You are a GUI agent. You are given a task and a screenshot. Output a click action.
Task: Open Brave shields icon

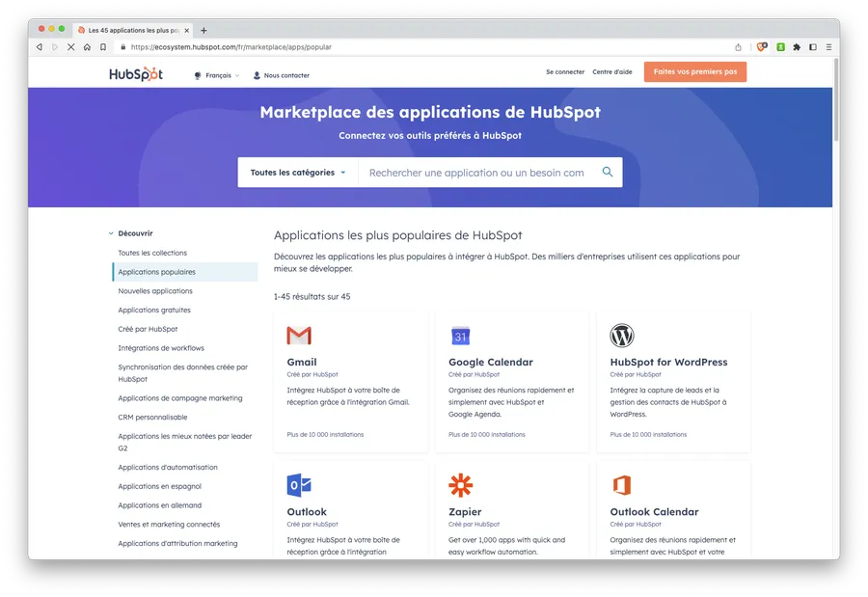(x=762, y=47)
